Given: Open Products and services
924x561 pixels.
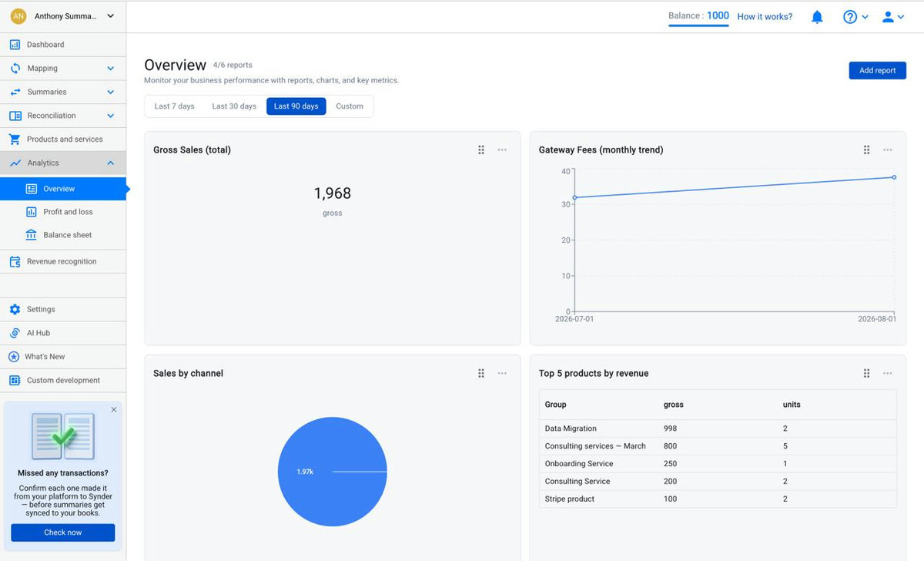Looking at the screenshot, I should tap(63, 139).
